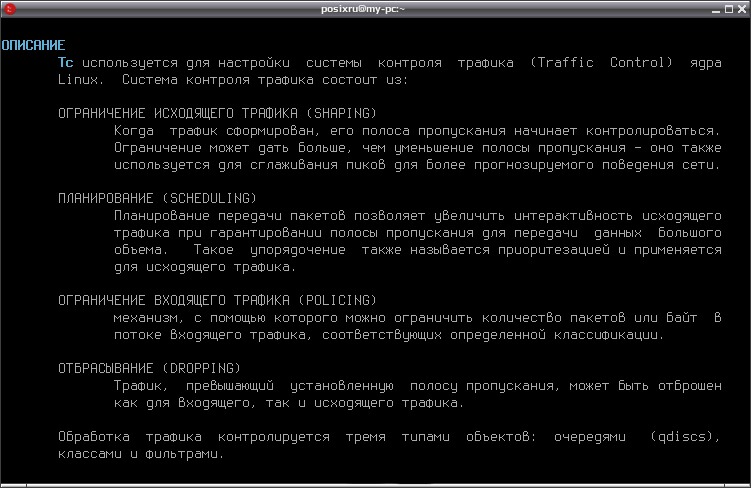751x488 pixels.
Task: Click line starting Когда трафик сформирован
Action: coord(417,131)
